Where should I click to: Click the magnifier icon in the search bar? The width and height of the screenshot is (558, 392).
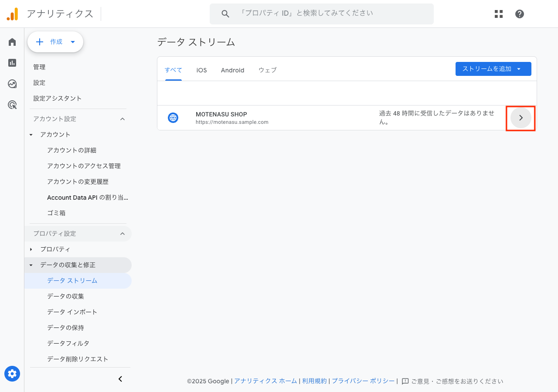(225, 14)
